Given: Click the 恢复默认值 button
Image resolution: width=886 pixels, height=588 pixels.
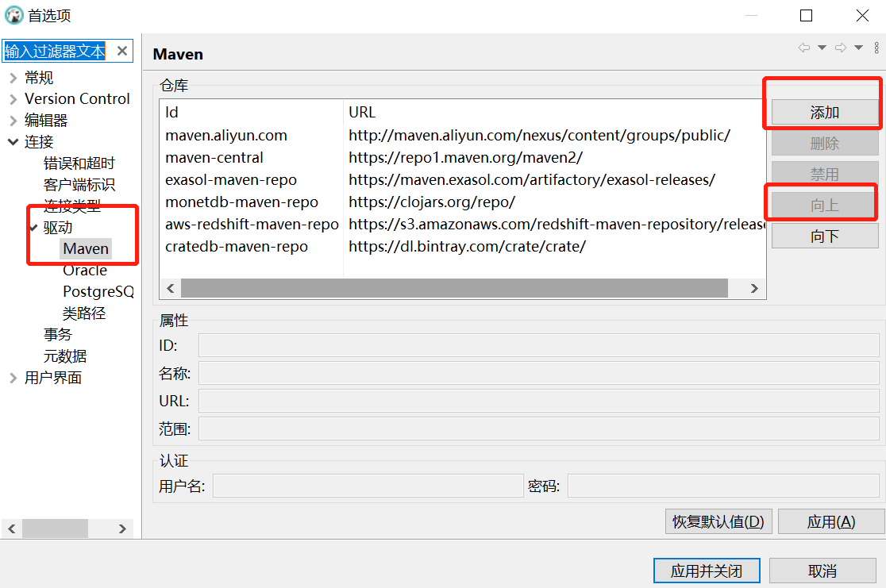Looking at the screenshot, I should tap(718, 521).
